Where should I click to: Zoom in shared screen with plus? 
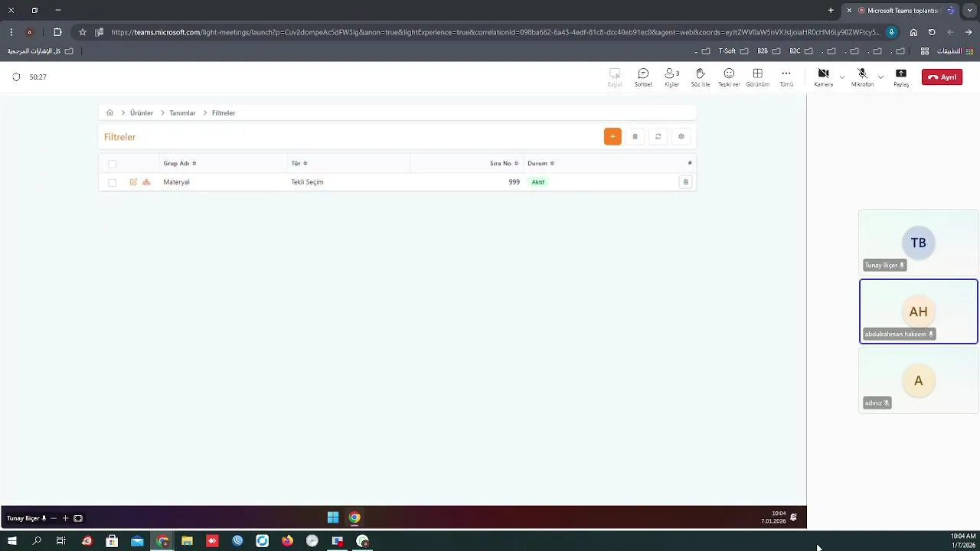coord(65,518)
